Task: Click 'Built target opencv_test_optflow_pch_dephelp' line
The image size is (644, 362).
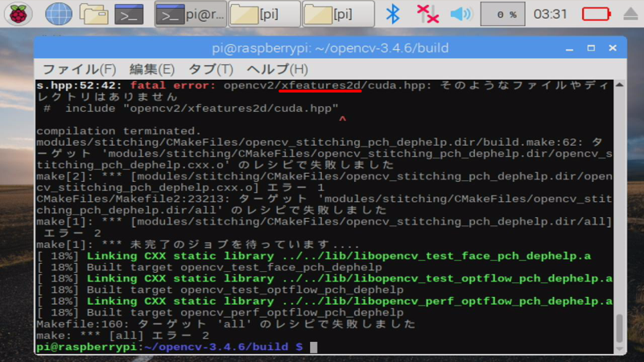Action: pyautogui.click(x=220, y=290)
